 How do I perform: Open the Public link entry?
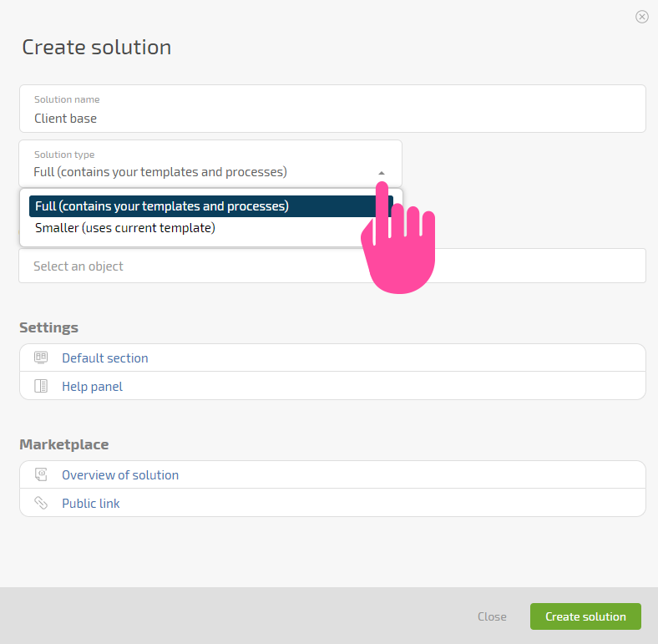[91, 504]
